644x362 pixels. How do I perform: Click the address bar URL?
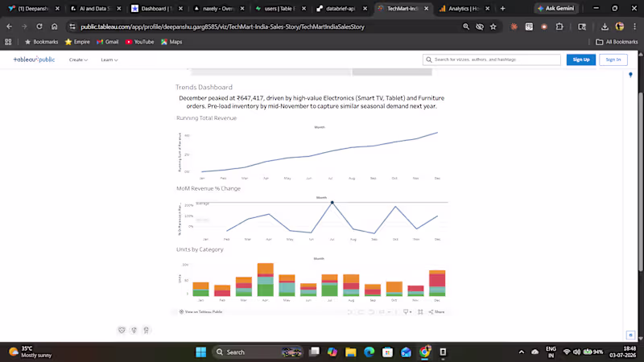tap(223, 27)
